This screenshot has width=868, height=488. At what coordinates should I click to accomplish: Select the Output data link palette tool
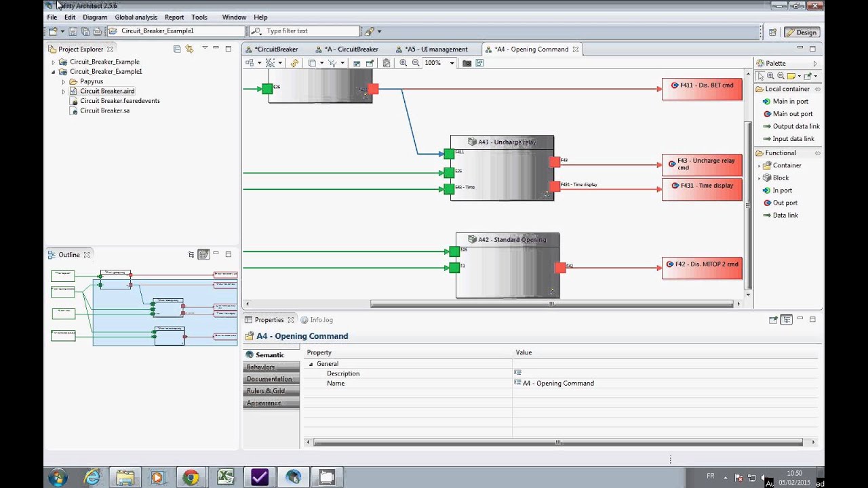[x=791, y=126]
